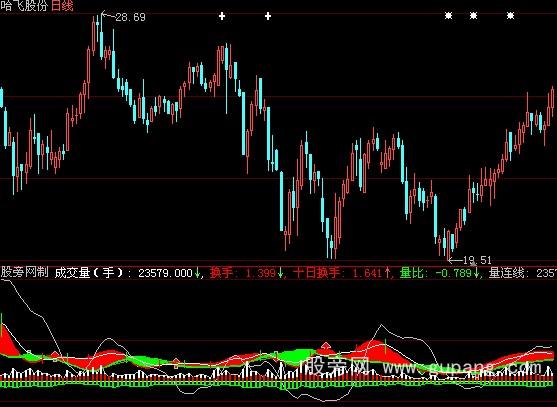Click the 哈飞股份 stock name label
The height and width of the screenshot is (407, 557).
(x=24, y=6)
